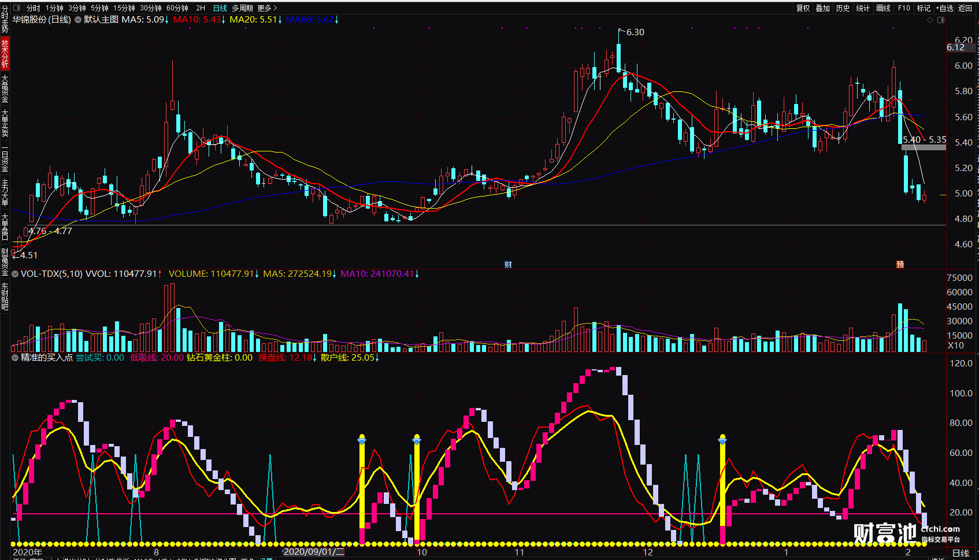The width and height of the screenshot is (979, 560).
Task: Click the 日线 label at bottom right
Action: (x=961, y=553)
